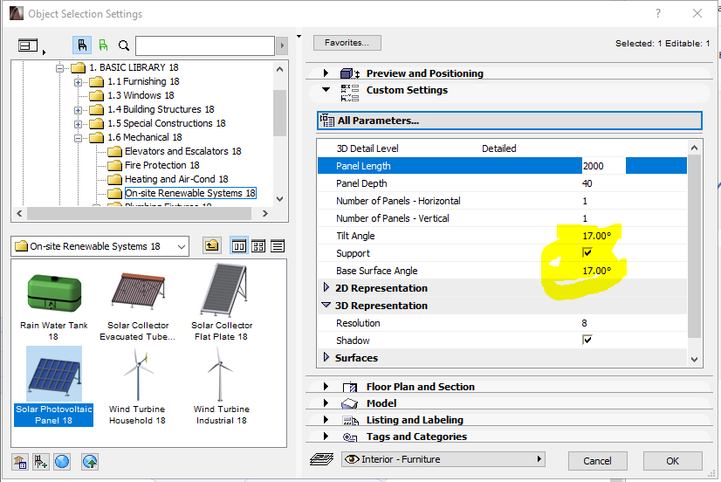
Task: Open the search field arrow menu
Action: point(282,46)
